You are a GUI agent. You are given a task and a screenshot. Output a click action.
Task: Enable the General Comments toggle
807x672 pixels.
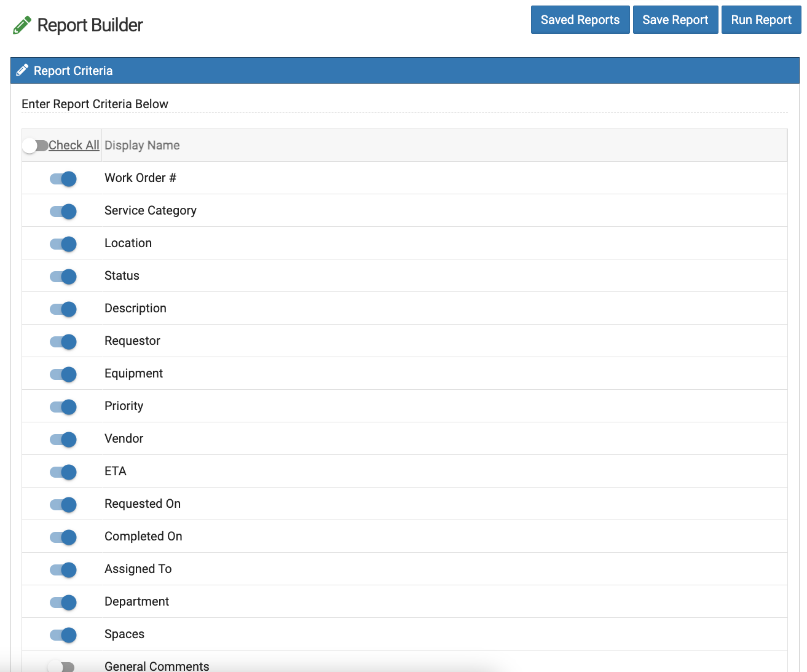(x=61, y=666)
